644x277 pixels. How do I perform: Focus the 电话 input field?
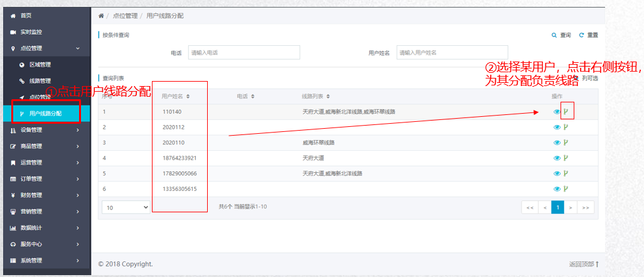click(x=244, y=53)
